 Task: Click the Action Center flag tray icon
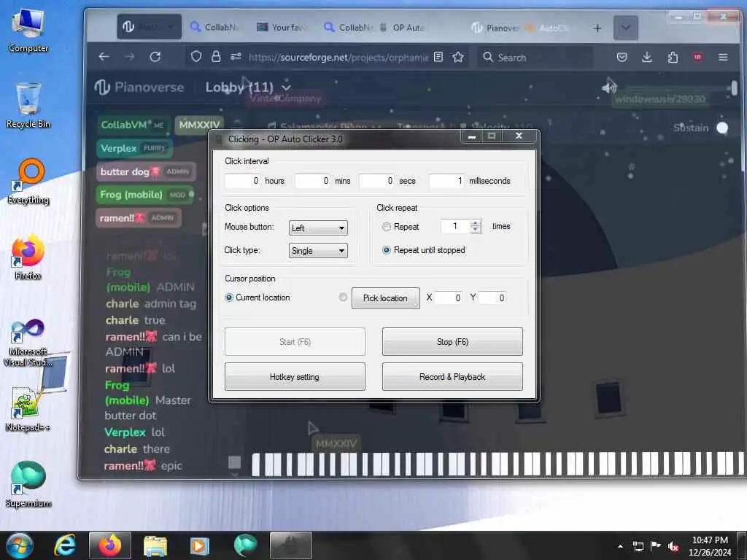656,546
